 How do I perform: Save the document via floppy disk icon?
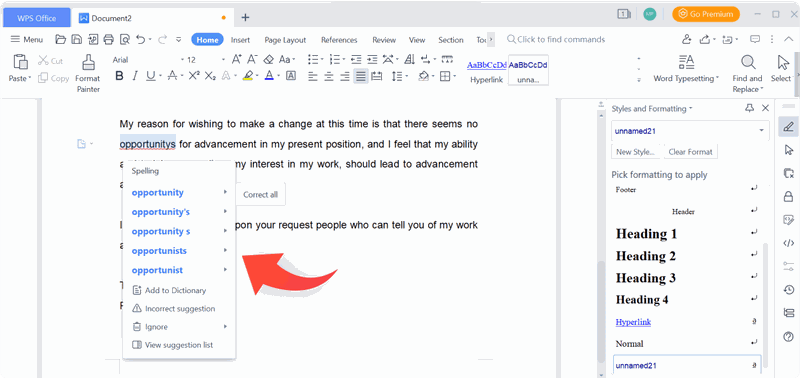[x=76, y=39]
